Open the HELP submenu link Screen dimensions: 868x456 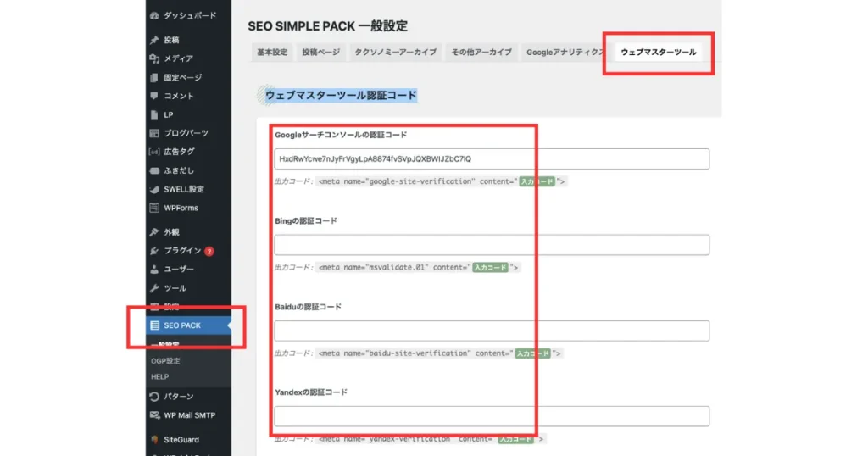click(160, 377)
